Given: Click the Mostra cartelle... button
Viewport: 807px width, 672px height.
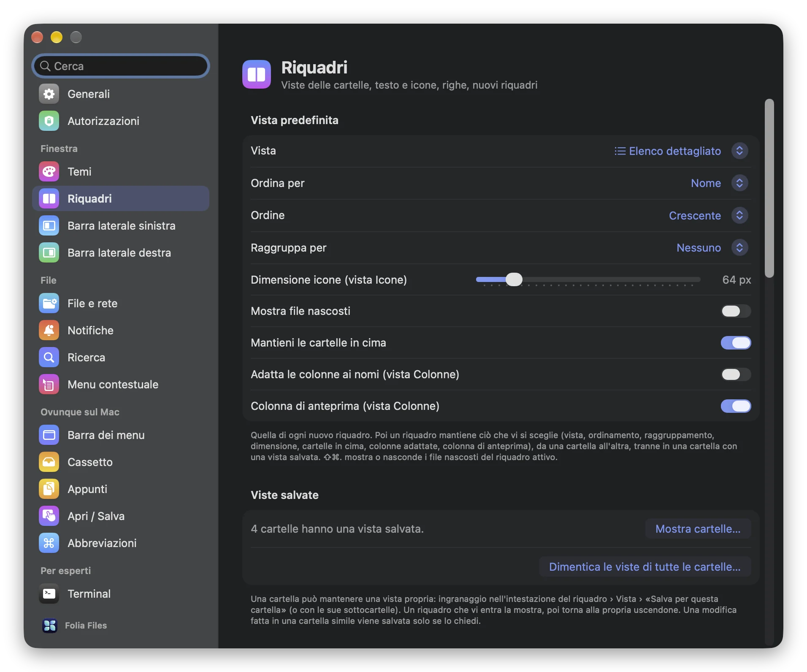Looking at the screenshot, I should coord(698,529).
